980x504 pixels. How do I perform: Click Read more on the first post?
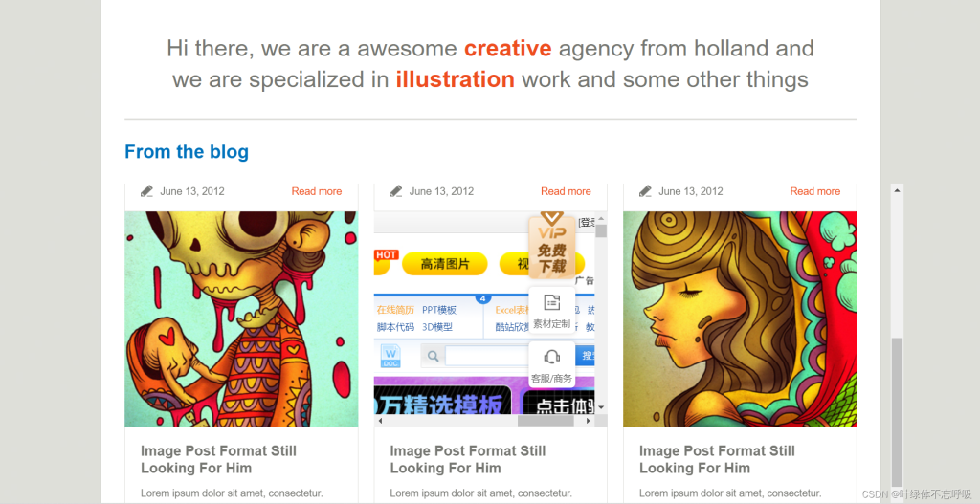316,191
